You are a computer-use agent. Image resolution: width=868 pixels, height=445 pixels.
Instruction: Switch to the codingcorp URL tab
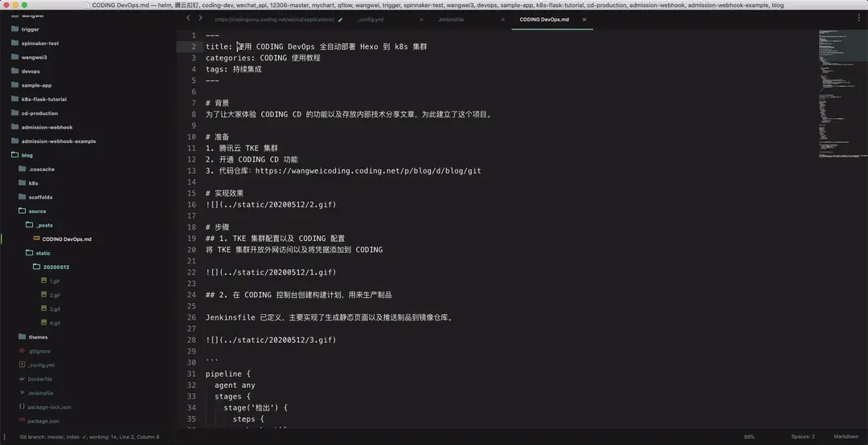click(x=275, y=19)
